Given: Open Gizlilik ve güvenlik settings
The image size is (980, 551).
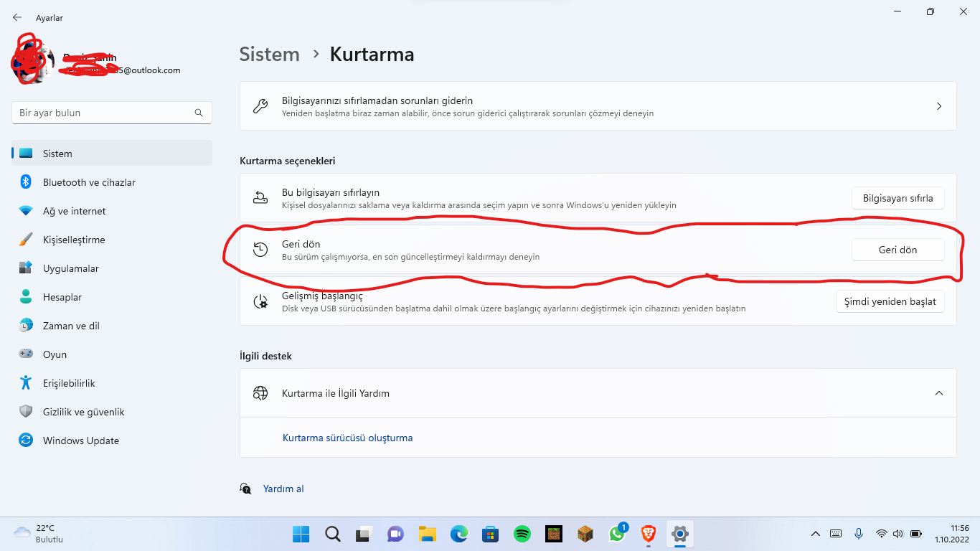Looking at the screenshot, I should 112,412.
